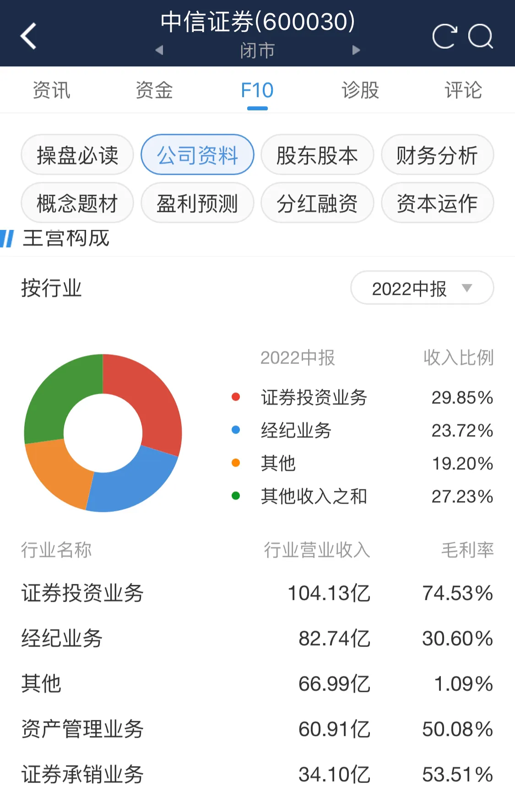Open the 盈利预测 section

(x=197, y=203)
